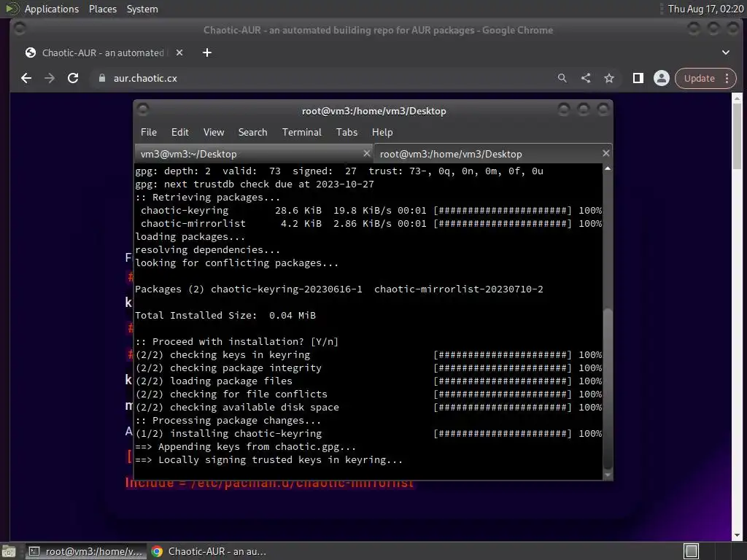The height and width of the screenshot is (560, 747).
Task: Close the Chaotic-AUR browser tab
Action: (x=179, y=52)
